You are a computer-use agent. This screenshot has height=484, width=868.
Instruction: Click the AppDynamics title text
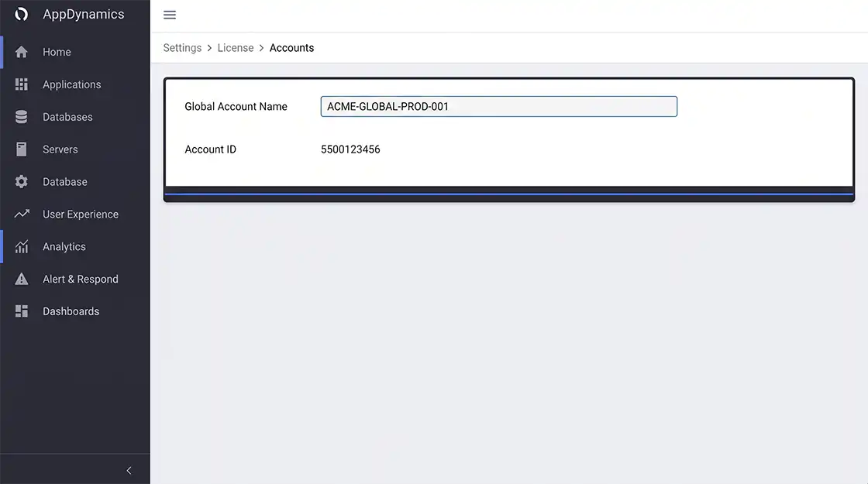click(x=84, y=14)
